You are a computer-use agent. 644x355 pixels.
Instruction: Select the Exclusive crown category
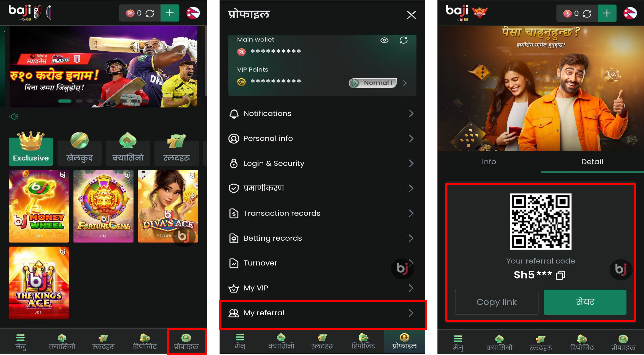click(31, 149)
